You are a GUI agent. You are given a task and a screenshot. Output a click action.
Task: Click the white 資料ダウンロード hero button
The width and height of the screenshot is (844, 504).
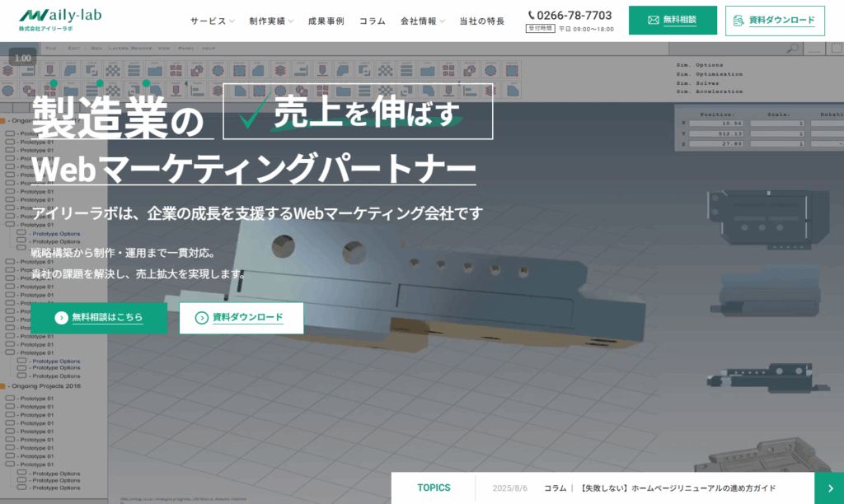tap(241, 318)
